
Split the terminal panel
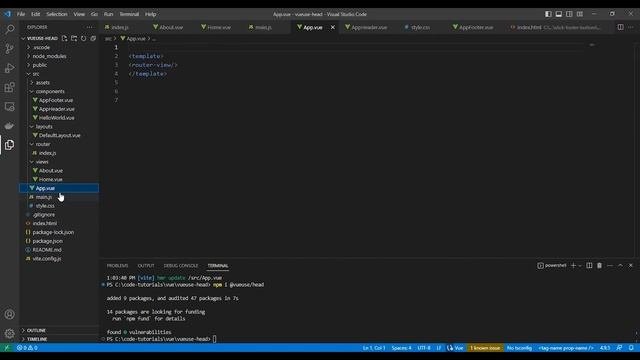click(589, 266)
